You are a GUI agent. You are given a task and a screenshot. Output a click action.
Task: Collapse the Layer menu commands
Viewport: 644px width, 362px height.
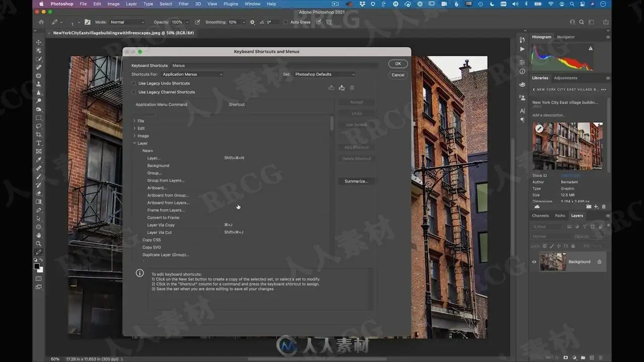[134, 143]
